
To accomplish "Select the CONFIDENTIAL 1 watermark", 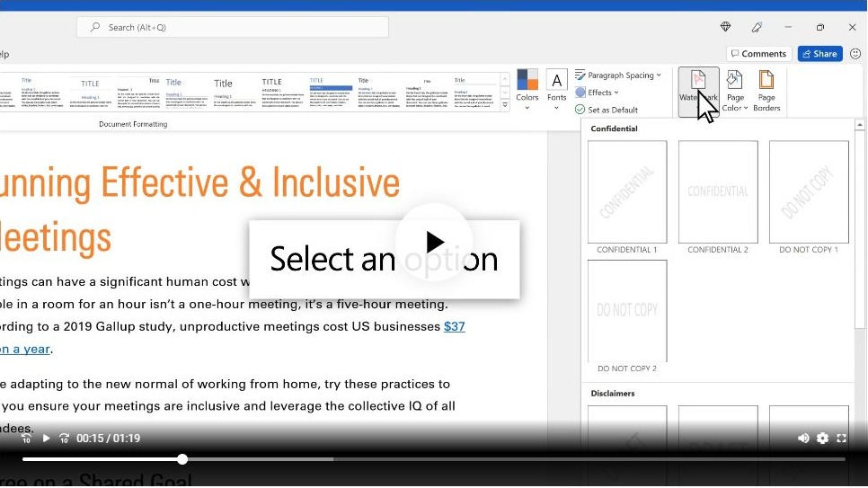I will coord(626,197).
